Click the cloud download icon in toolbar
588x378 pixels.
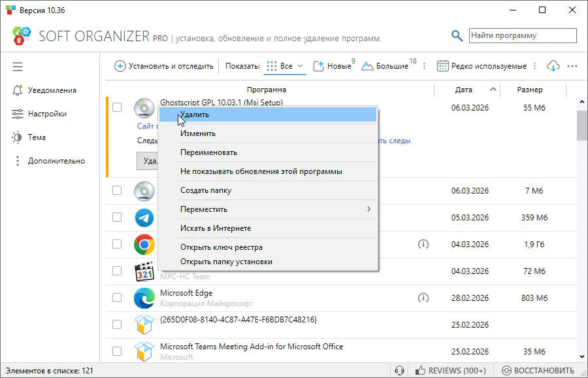tap(553, 66)
